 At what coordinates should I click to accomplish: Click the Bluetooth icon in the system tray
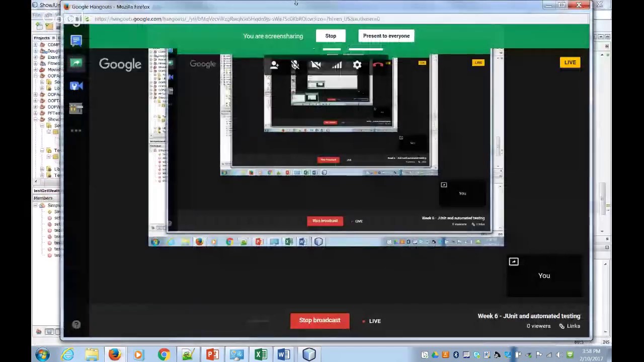(x=456, y=355)
